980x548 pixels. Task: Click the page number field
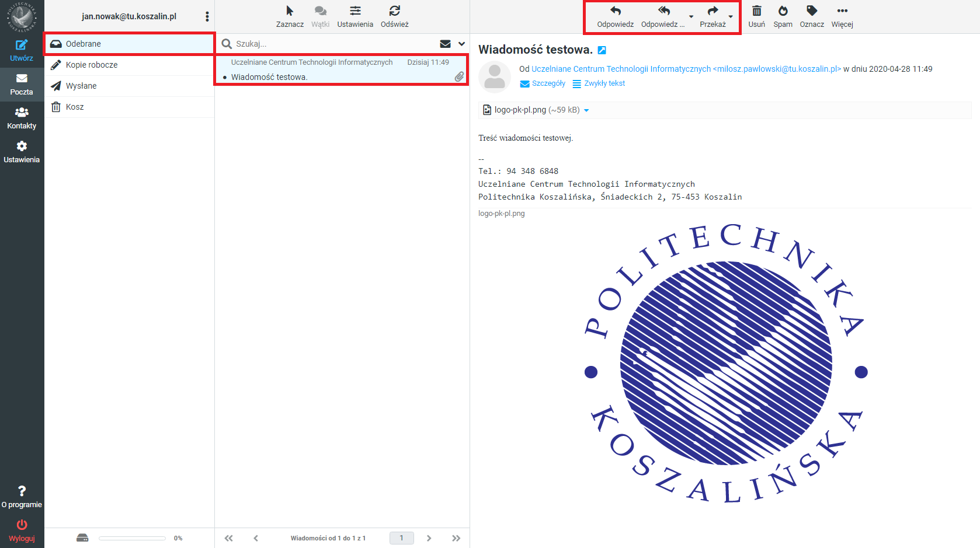402,538
